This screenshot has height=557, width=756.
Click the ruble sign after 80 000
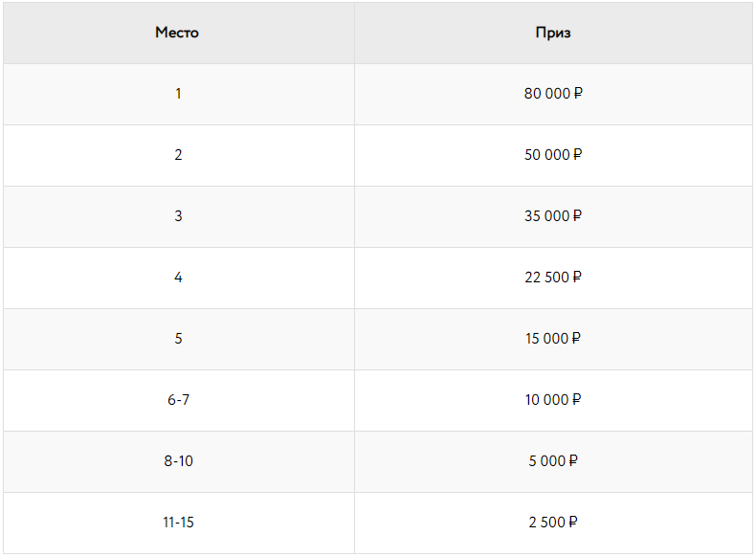(578, 94)
